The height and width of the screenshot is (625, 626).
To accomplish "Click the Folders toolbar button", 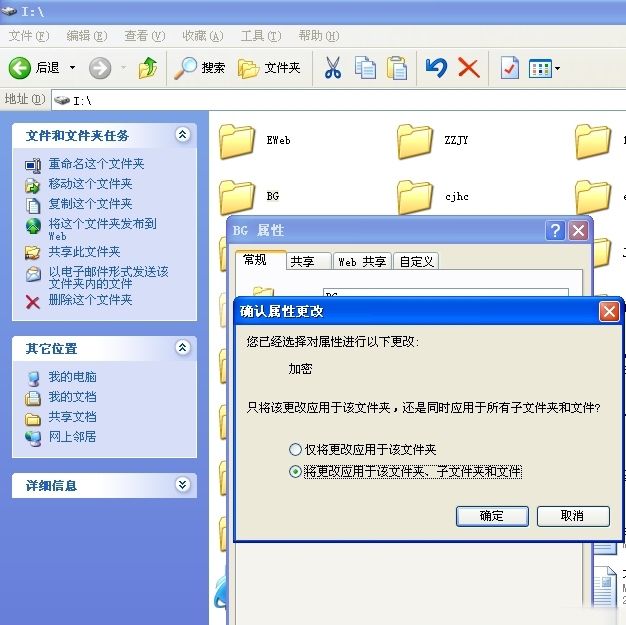I will point(269,68).
